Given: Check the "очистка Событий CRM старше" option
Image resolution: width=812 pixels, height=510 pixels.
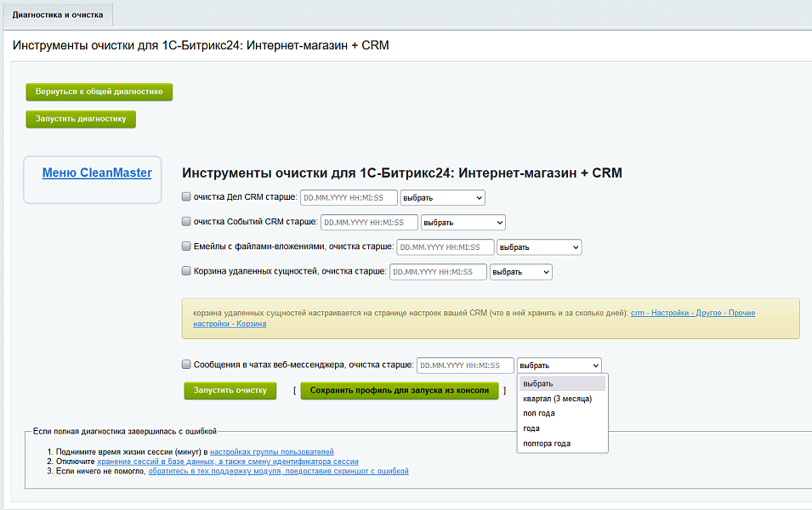Looking at the screenshot, I should [x=185, y=222].
